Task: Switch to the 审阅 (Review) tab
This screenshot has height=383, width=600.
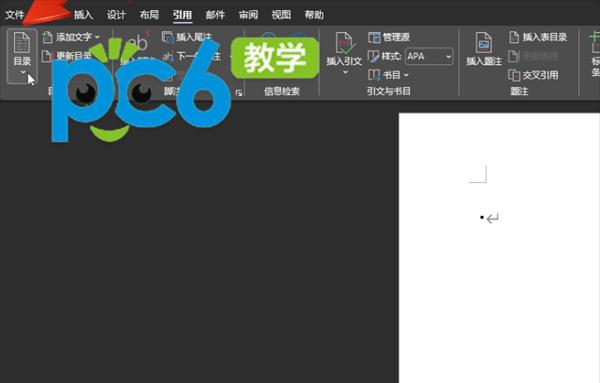Action: (x=248, y=15)
